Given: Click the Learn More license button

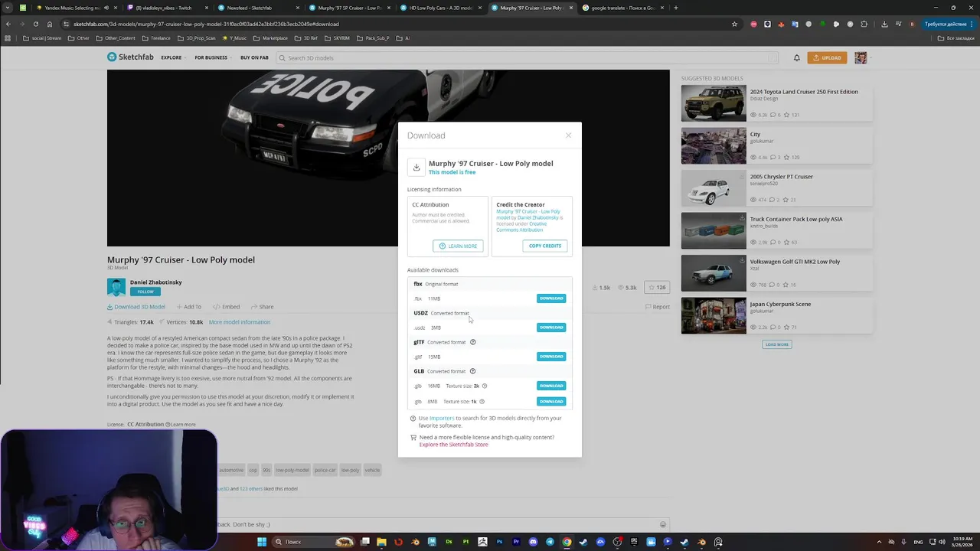Looking at the screenshot, I should pyautogui.click(x=458, y=246).
